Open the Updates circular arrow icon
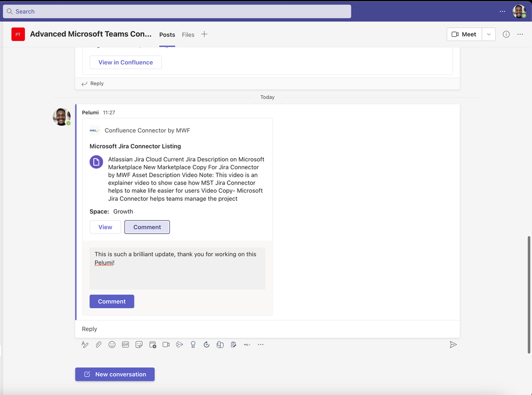This screenshot has width=532, height=395. (x=206, y=344)
